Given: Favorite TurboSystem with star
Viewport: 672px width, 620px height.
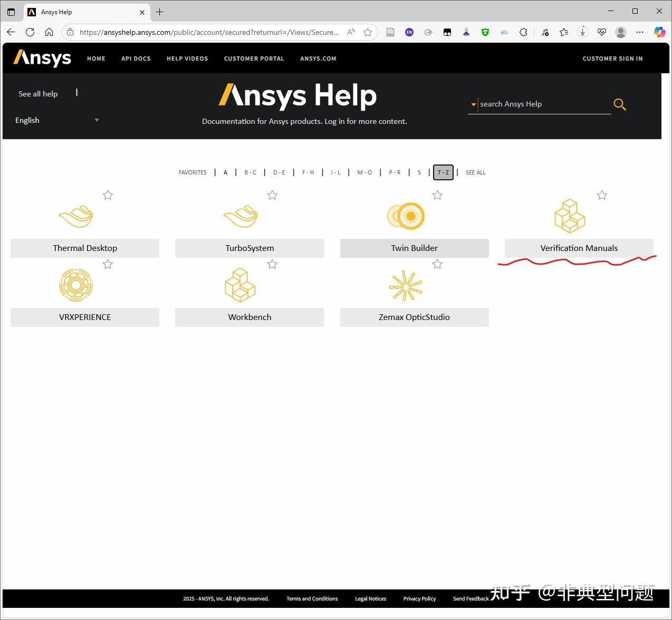Looking at the screenshot, I should [x=272, y=195].
